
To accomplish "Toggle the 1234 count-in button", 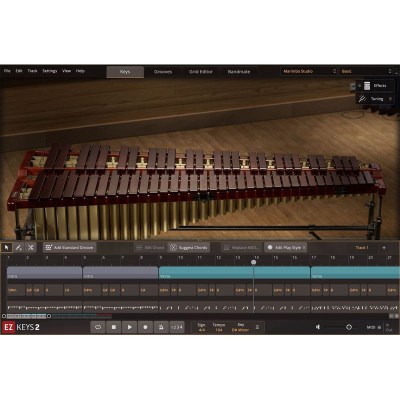I will [177, 327].
